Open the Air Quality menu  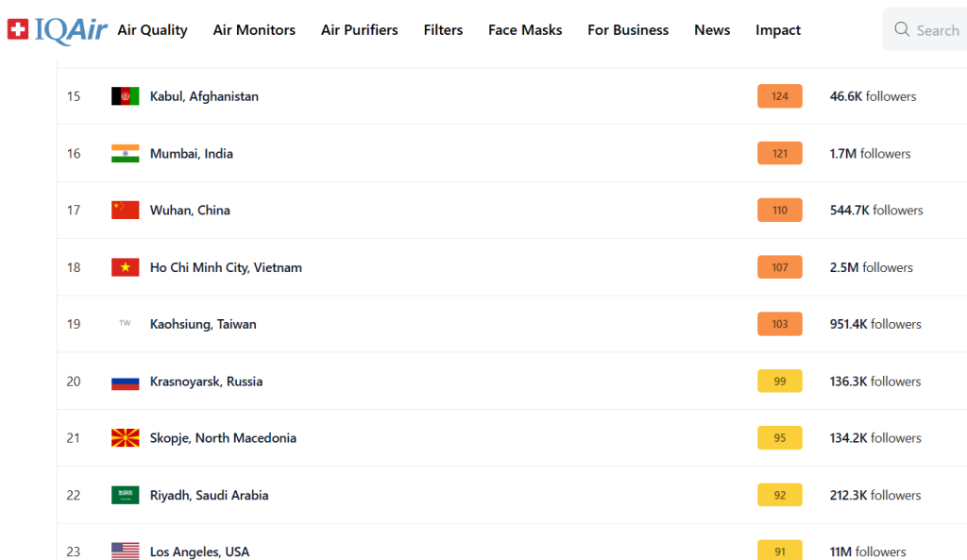click(x=152, y=30)
